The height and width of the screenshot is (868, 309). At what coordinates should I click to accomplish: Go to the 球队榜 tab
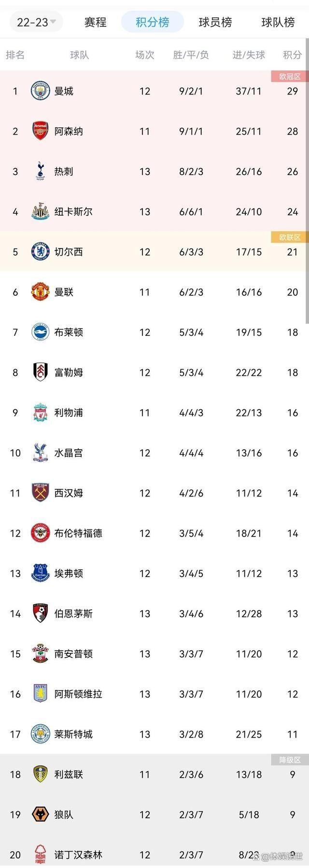pyautogui.click(x=278, y=22)
